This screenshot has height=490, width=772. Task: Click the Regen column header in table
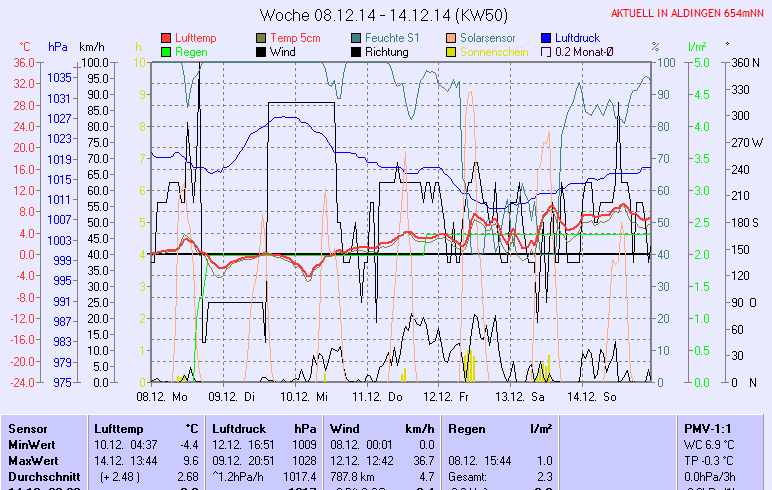tap(467, 428)
